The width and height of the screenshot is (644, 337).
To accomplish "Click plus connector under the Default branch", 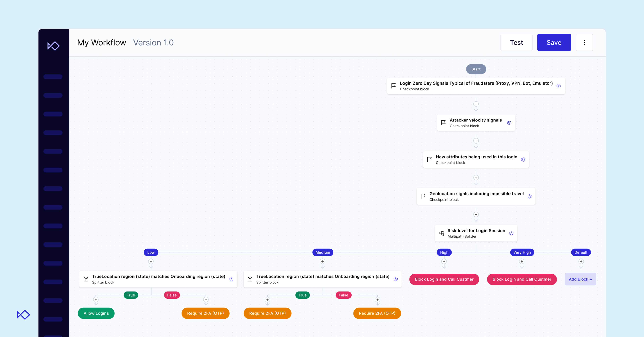I will click(581, 262).
